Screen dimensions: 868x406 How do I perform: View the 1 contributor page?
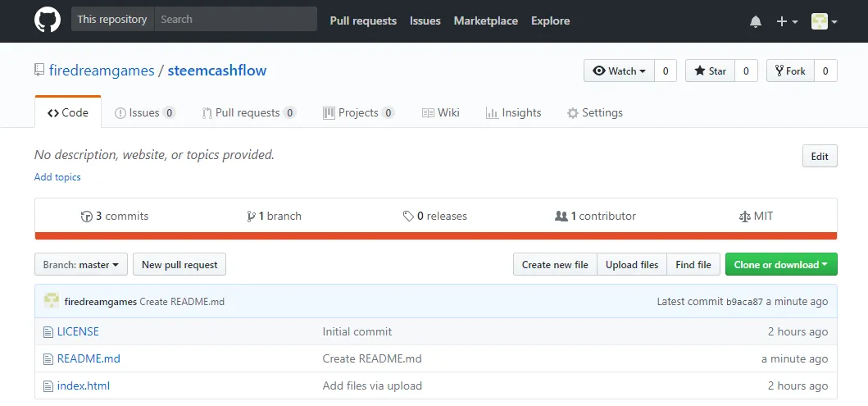[x=595, y=216]
